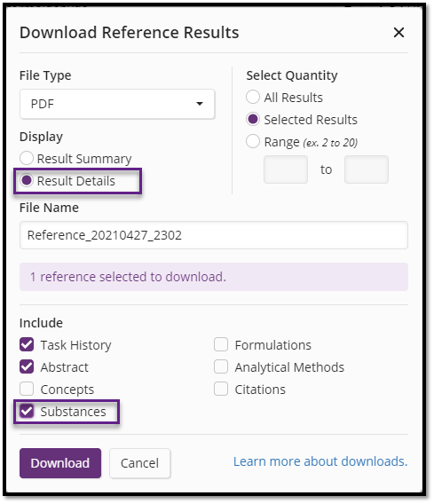The height and width of the screenshot is (504, 434).
Task: Check the Citations checkbox
Action: click(x=221, y=389)
